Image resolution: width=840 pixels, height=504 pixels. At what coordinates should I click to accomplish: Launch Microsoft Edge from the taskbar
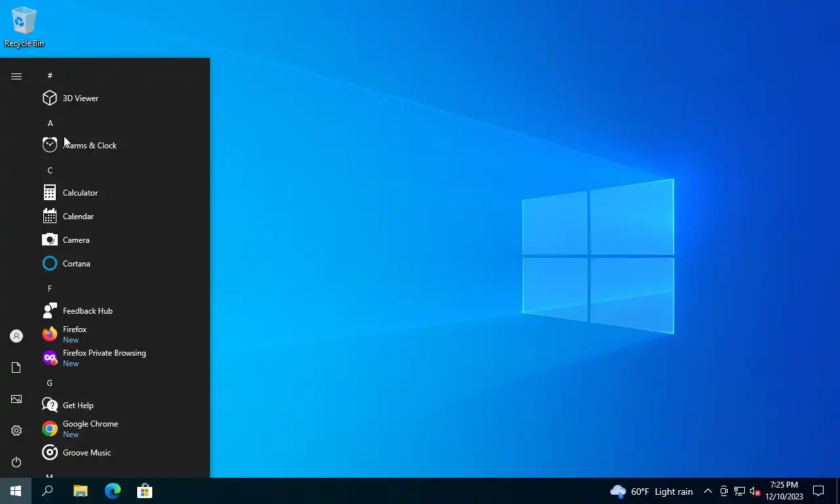113,491
